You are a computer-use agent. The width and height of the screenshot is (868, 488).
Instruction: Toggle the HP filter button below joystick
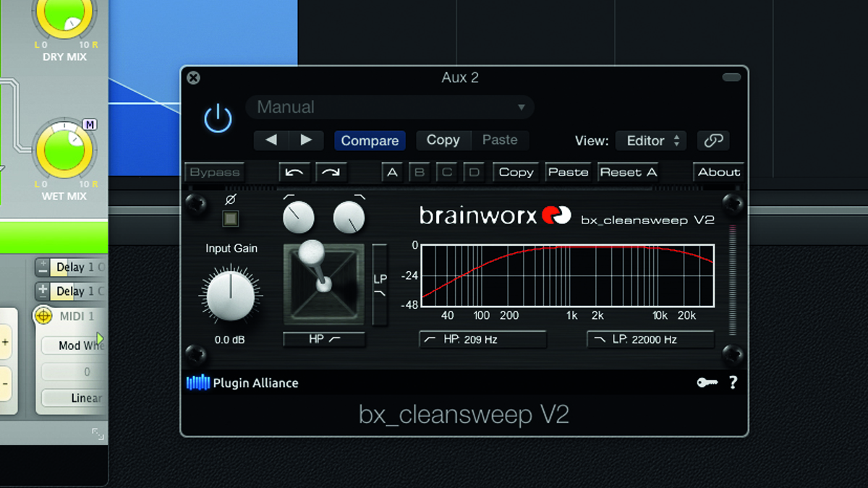point(324,339)
